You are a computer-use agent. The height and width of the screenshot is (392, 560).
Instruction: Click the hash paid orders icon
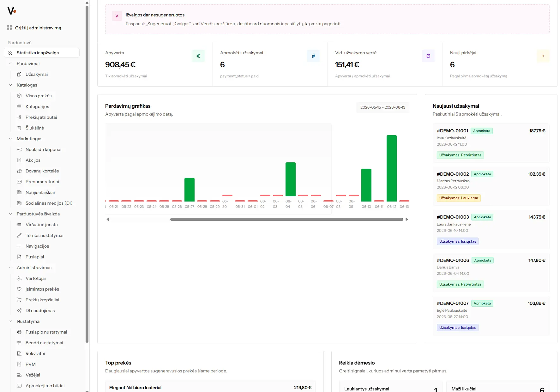tap(313, 56)
